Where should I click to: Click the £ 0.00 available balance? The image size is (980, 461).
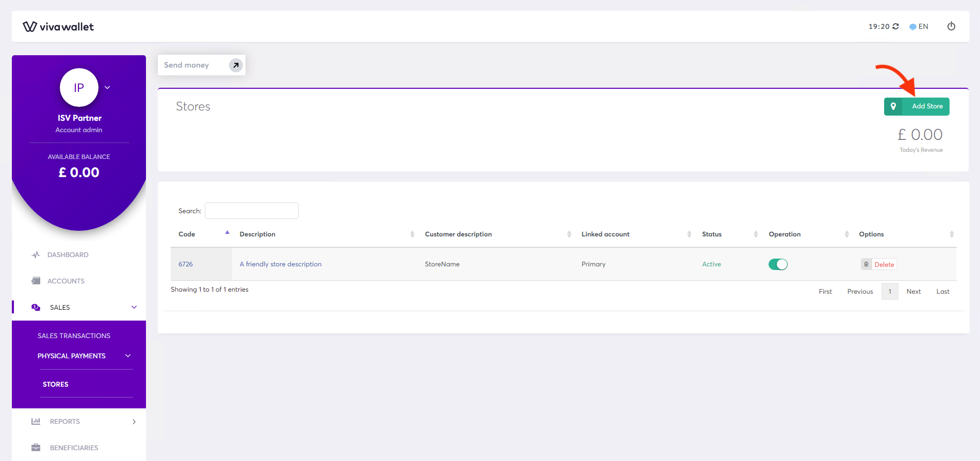pos(79,172)
